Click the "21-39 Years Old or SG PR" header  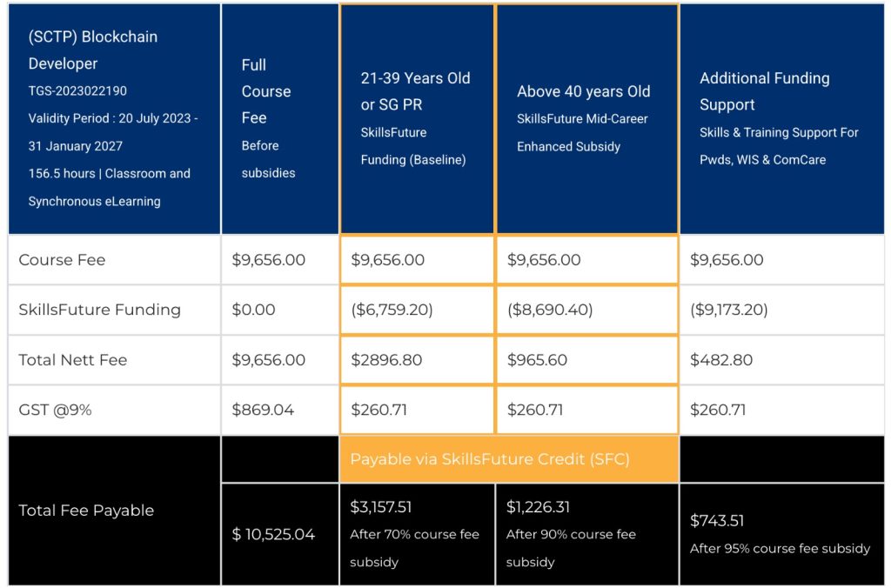coord(415,91)
